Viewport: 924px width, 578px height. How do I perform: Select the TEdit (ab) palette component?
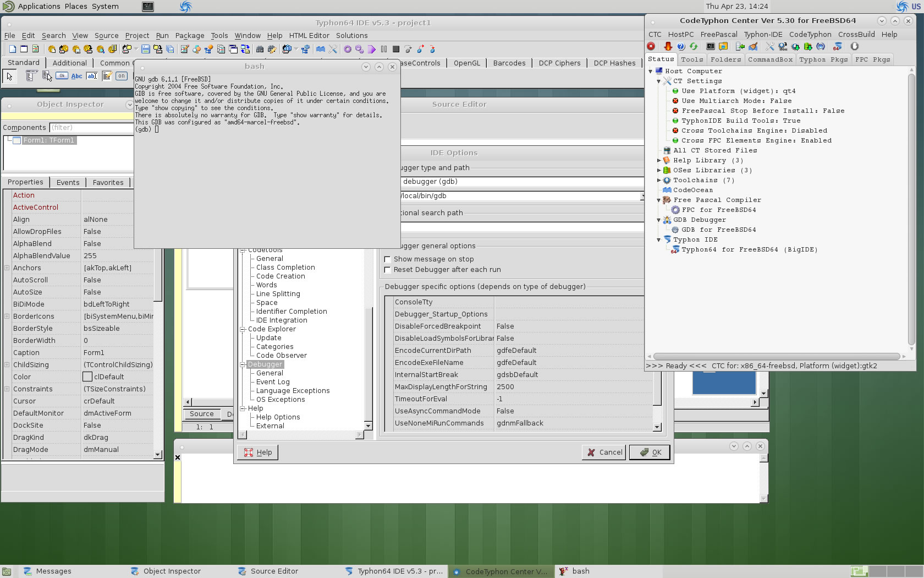[92, 76]
